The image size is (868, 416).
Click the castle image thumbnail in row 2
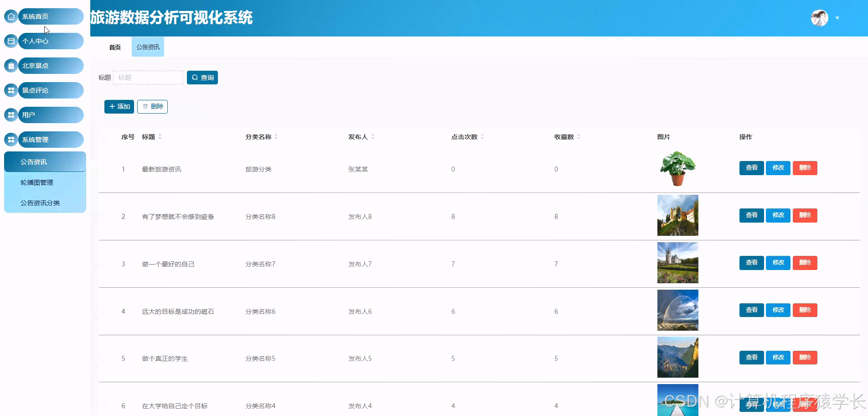click(x=677, y=215)
